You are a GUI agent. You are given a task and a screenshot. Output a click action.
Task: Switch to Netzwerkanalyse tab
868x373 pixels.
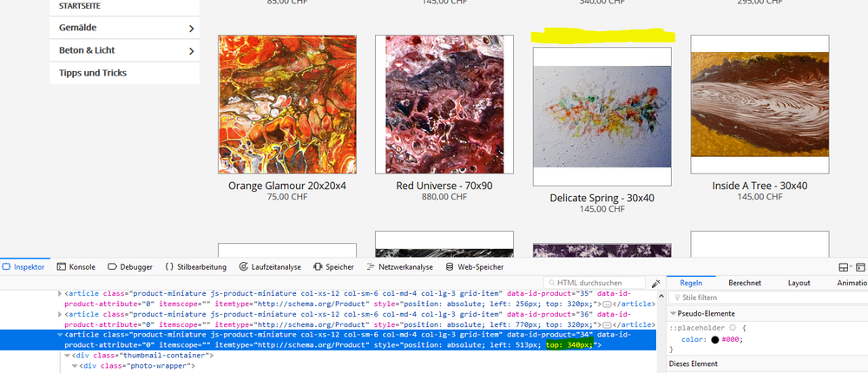click(x=399, y=267)
